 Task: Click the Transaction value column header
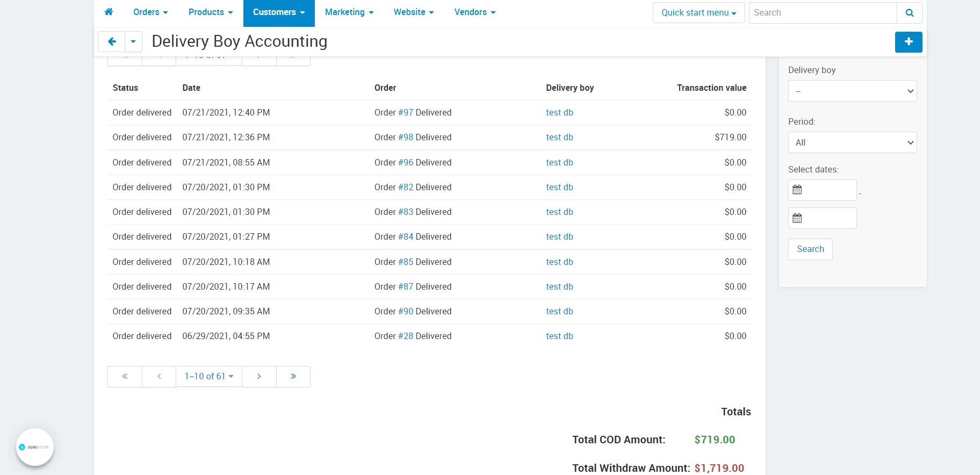[711, 88]
